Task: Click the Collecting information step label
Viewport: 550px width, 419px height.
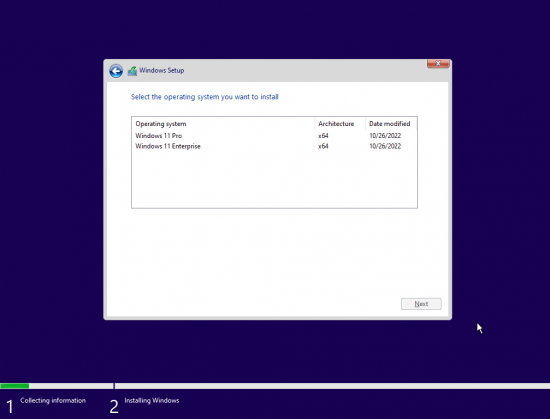Action: 53,400
